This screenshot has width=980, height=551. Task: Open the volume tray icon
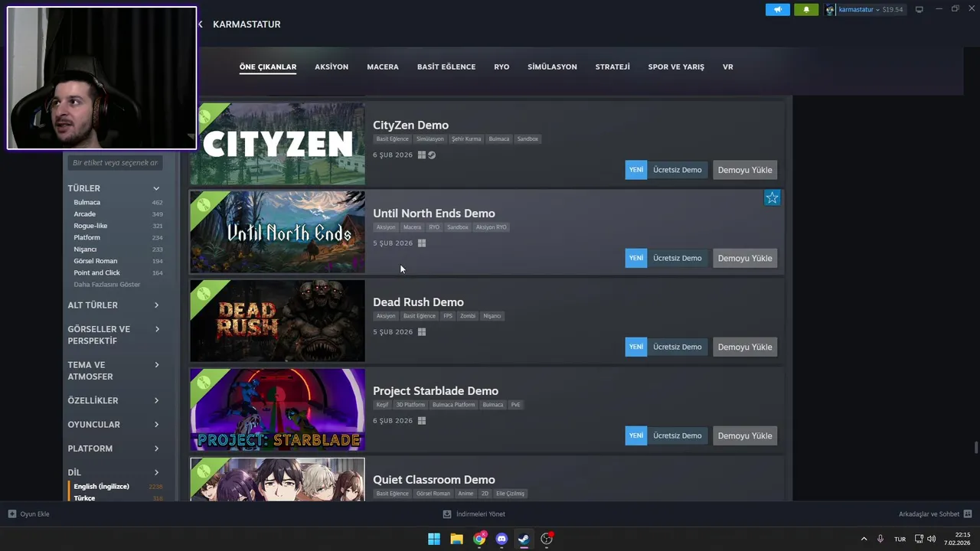tap(932, 539)
